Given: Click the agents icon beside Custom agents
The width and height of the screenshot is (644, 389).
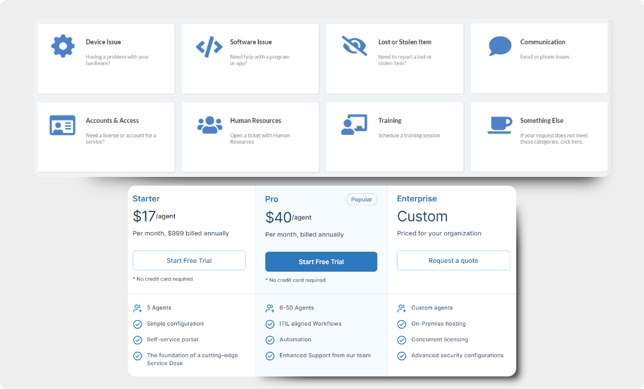Looking at the screenshot, I should tap(402, 308).
